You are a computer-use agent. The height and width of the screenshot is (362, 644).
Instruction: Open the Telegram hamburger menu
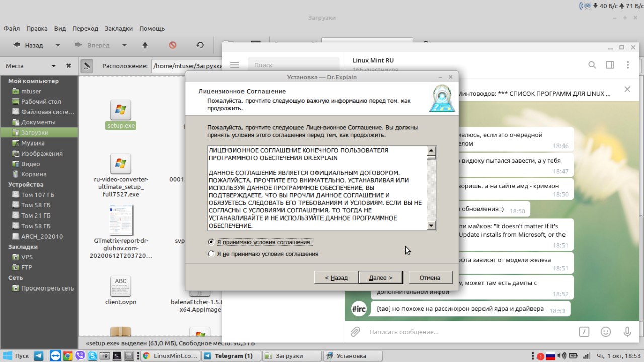(234, 65)
